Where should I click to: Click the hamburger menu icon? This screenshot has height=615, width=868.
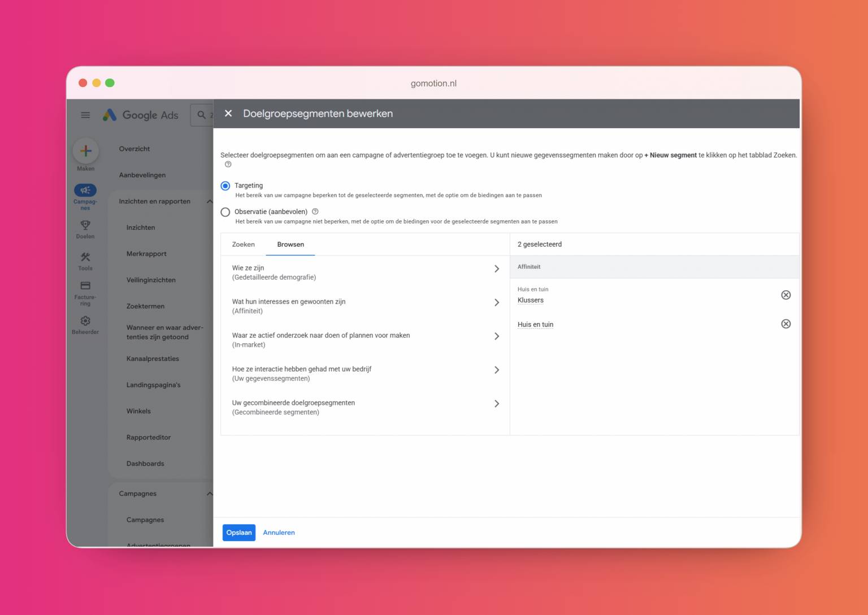[x=85, y=115]
